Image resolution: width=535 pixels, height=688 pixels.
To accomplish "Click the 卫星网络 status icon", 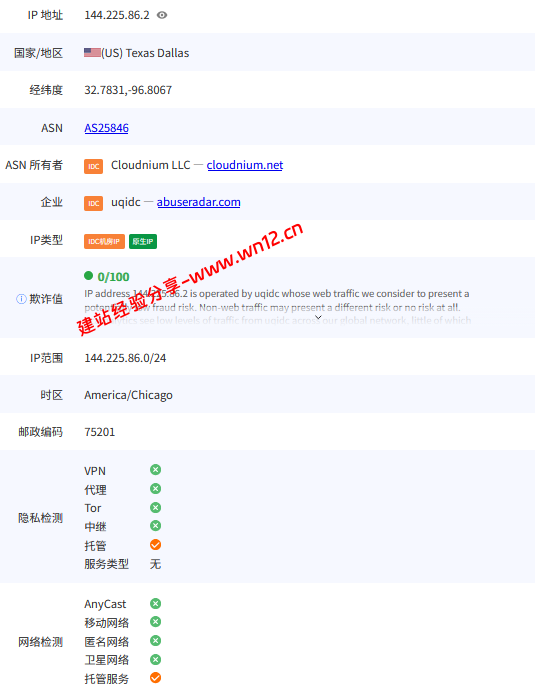I will point(155,659).
